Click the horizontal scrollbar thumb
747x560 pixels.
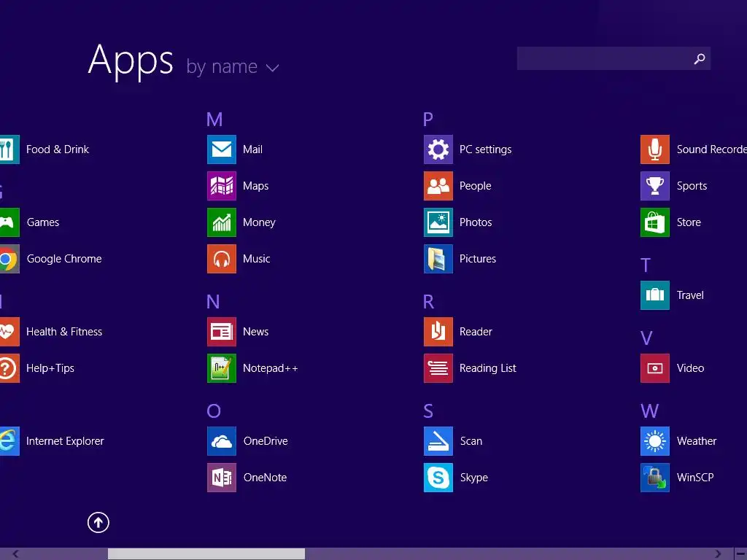[206, 554]
